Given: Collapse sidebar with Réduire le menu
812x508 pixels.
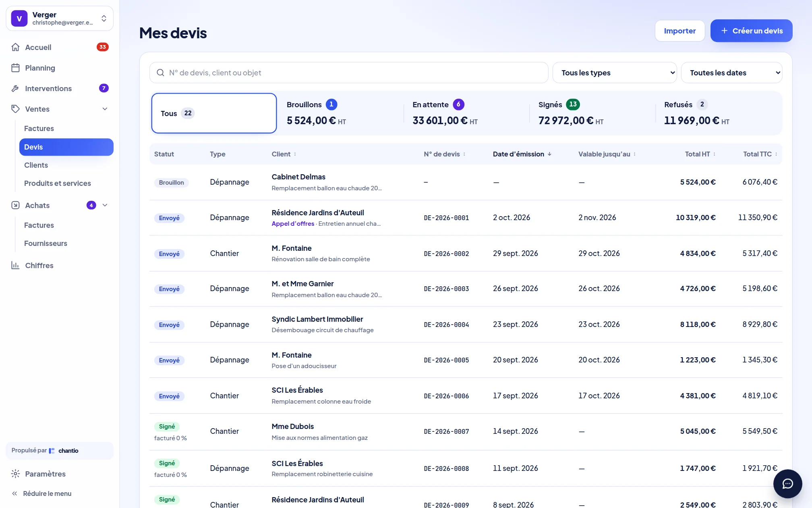Looking at the screenshot, I should (x=41, y=493).
